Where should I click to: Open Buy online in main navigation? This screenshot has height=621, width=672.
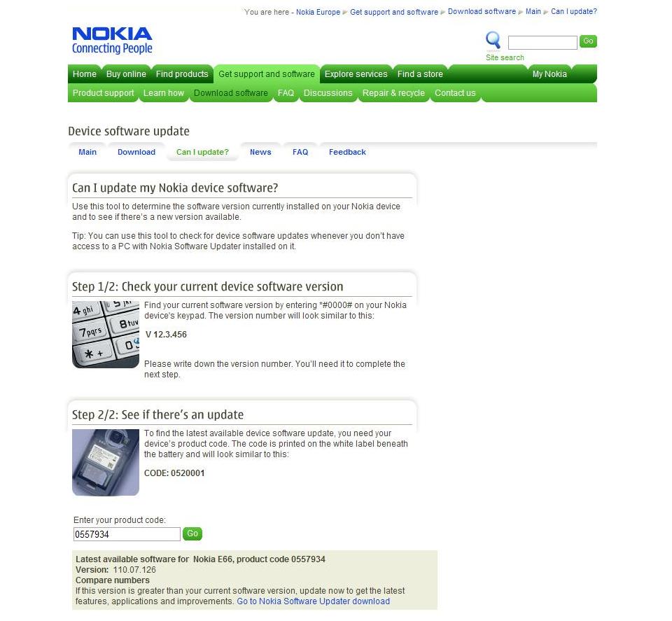(x=126, y=74)
